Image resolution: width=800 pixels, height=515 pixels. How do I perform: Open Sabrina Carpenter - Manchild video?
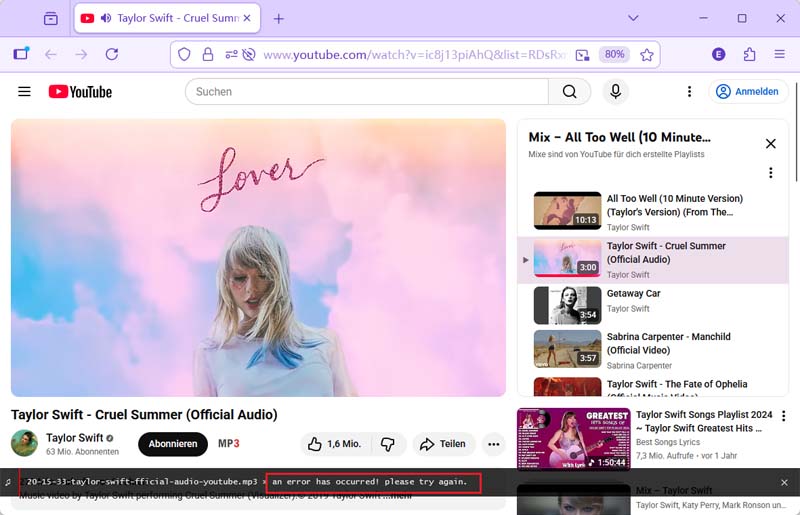click(653, 350)
